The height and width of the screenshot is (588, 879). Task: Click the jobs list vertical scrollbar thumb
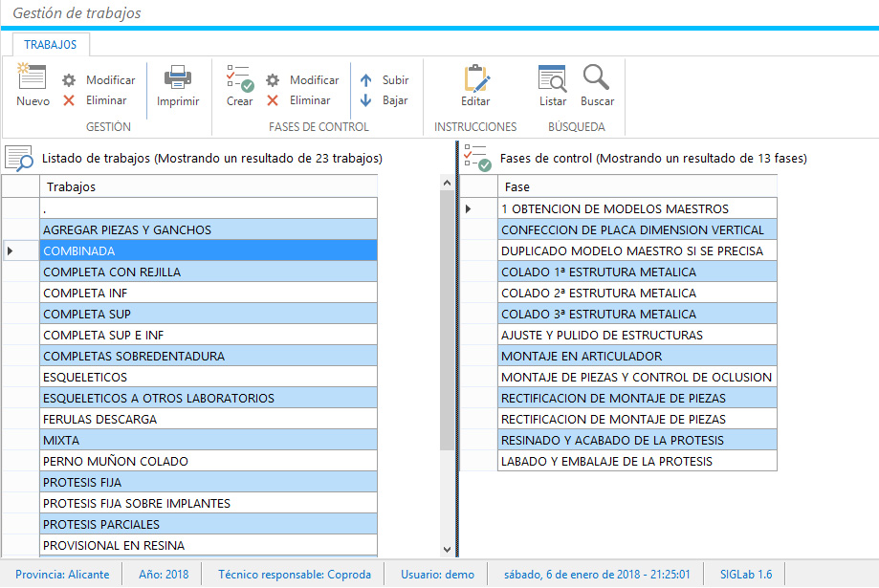[447, 320]
